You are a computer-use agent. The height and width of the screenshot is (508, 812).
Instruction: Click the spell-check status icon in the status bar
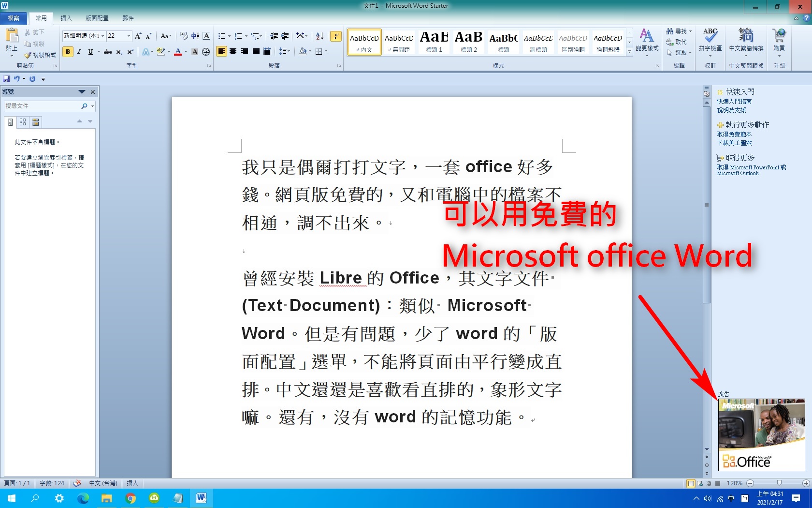[x=77, y=483]
